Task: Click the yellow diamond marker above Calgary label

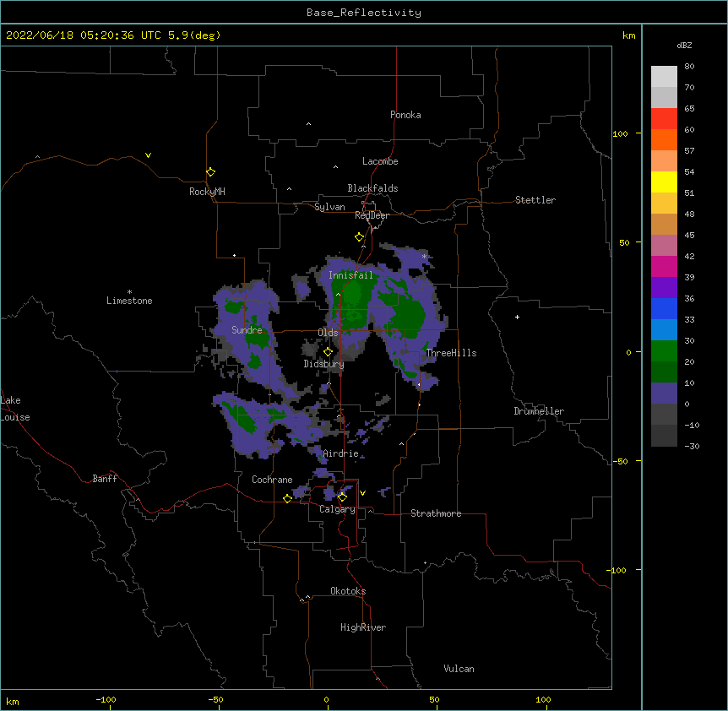Action: (x=342, y=497)
